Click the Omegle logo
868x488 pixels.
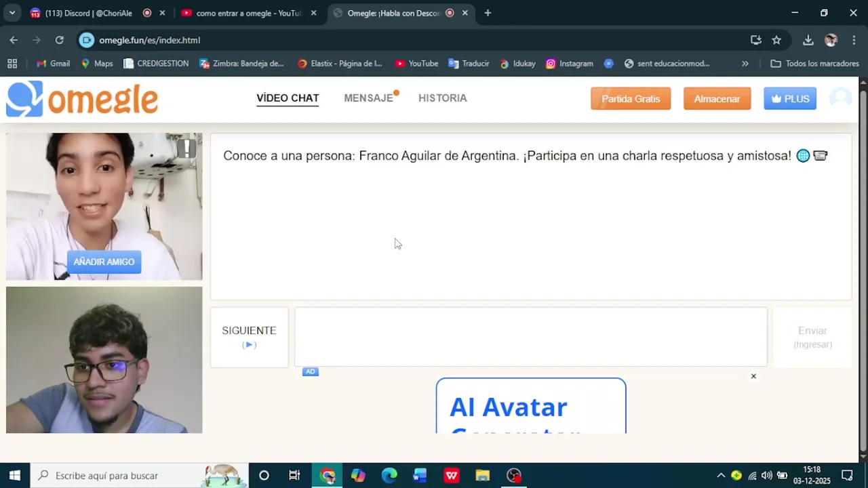82,99
